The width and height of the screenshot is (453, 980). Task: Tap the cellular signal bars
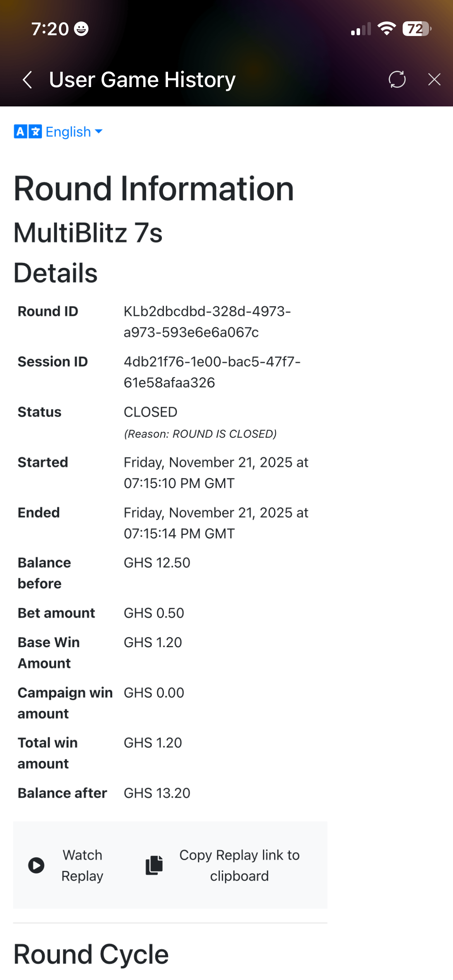click(360, 29)
